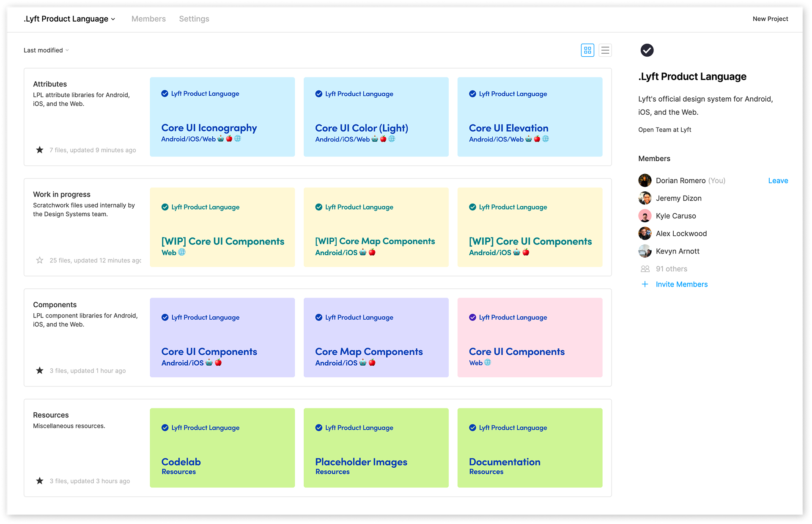Viewport: 812px width, 524px height.
Task: Switch to list view layout
Action: tap(605, 50)
